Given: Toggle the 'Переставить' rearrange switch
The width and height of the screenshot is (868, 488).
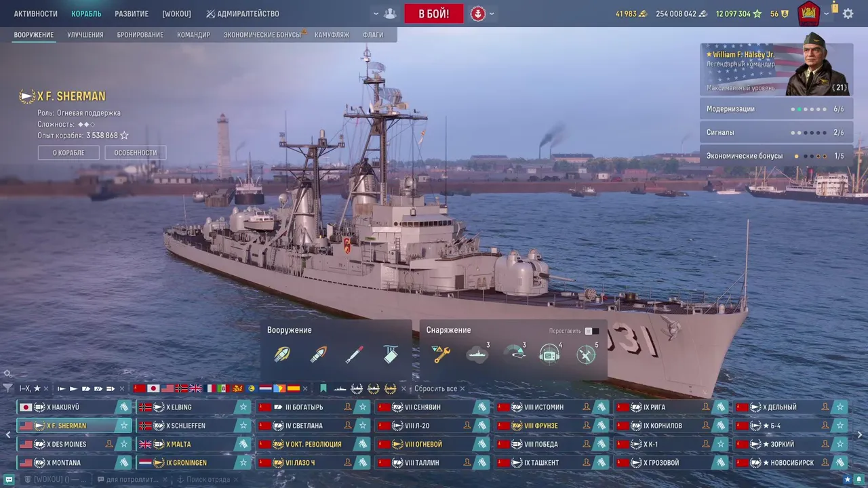Looking at the screenshot, I should [x=592, y=331].
